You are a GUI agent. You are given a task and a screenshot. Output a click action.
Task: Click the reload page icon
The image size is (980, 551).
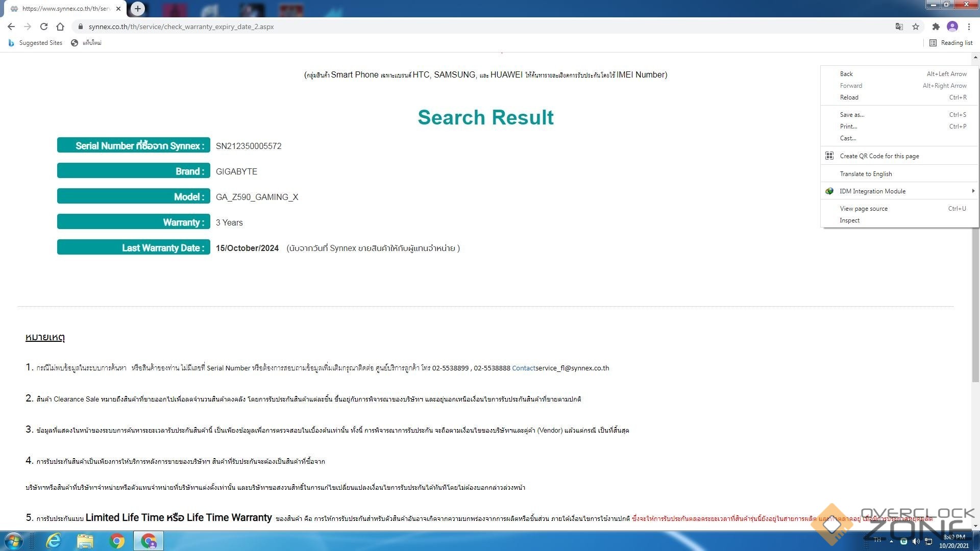pyautogui.click(x=44, y=27)
